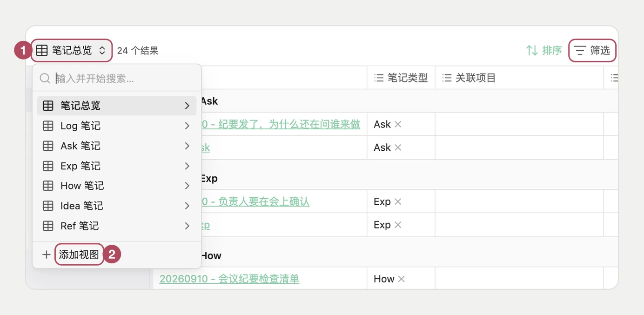Image resolution: width=644 pixels, height=315 pixels.
Task: Click the filter lines icon beside 筛选
Action: [x=580, y=50]
